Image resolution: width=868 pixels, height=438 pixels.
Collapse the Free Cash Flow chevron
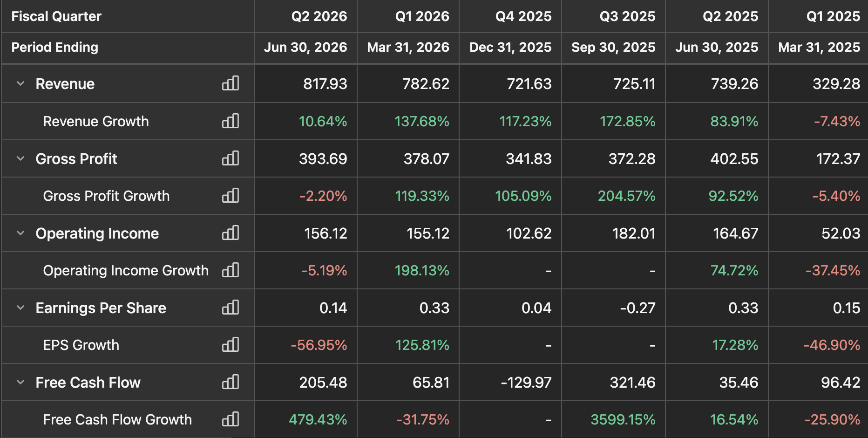point(20,382)
